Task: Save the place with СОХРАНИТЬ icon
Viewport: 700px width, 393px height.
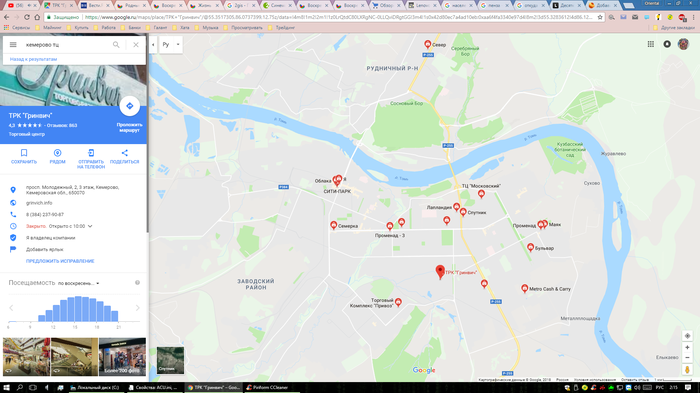Action: [x=24, y=156]
